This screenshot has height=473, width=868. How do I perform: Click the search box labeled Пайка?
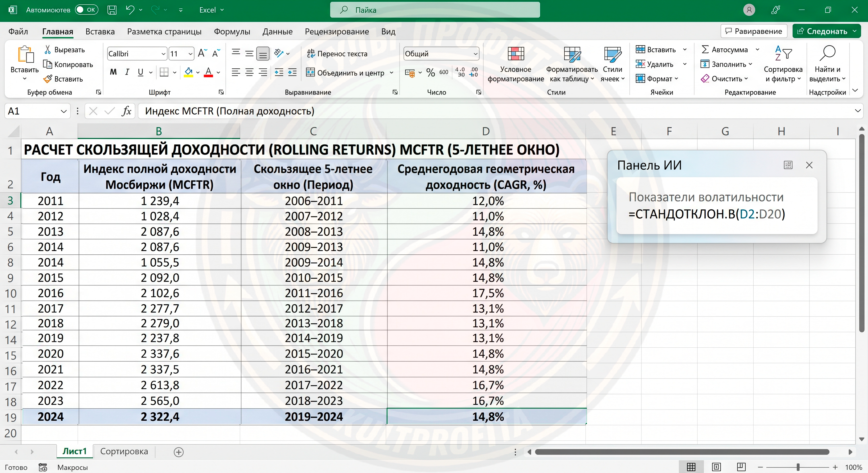[435, 10]
